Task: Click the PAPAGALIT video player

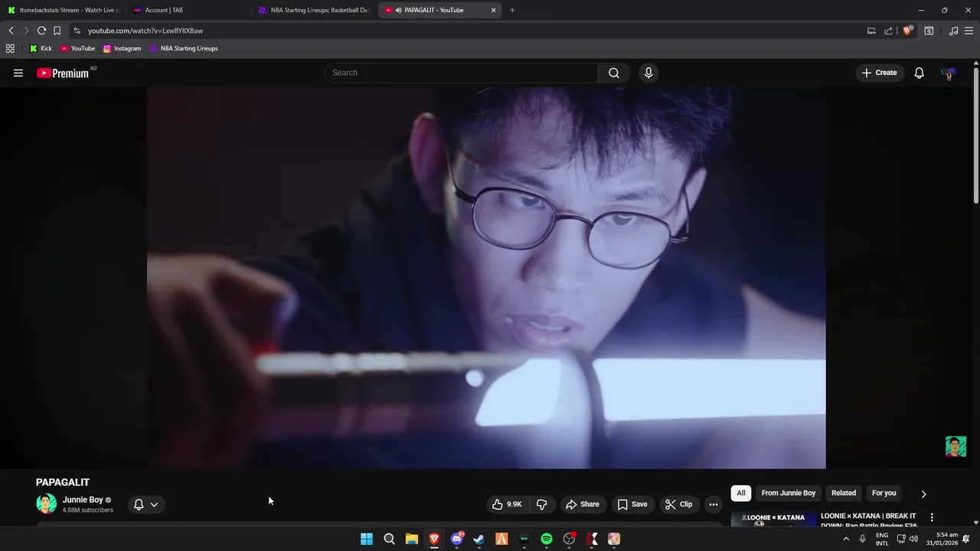Action: 486,277
